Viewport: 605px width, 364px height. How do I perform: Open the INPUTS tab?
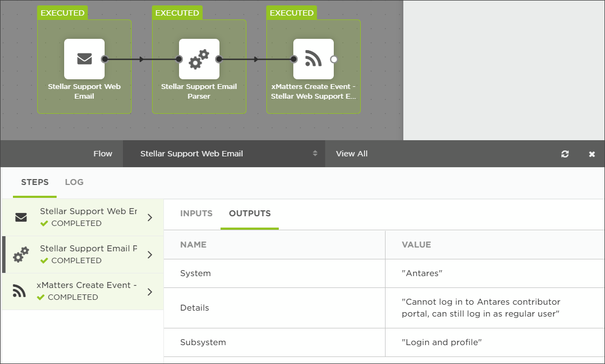[x=196, y=214]
